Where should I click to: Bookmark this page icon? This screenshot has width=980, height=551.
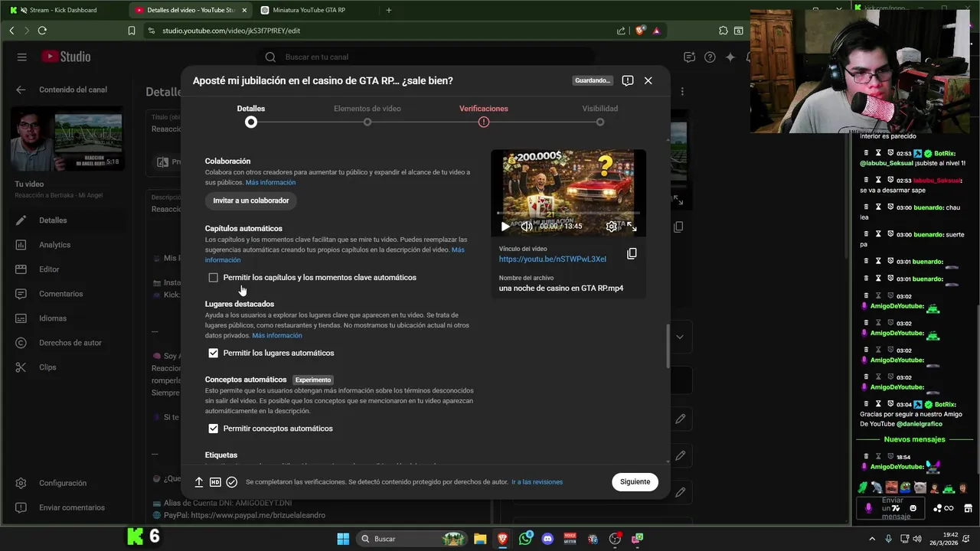(132, 31)
